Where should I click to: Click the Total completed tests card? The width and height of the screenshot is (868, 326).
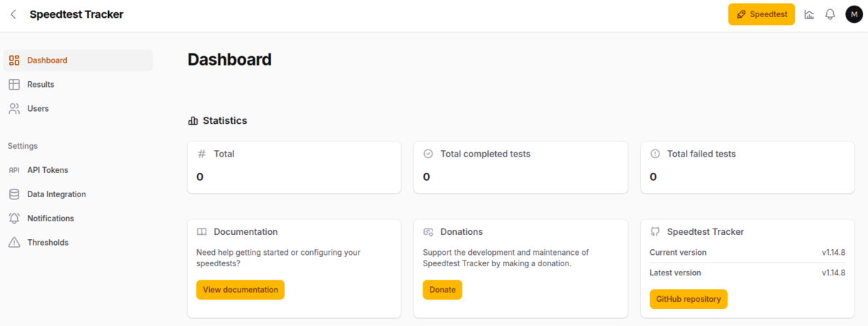tap(521, 167)
